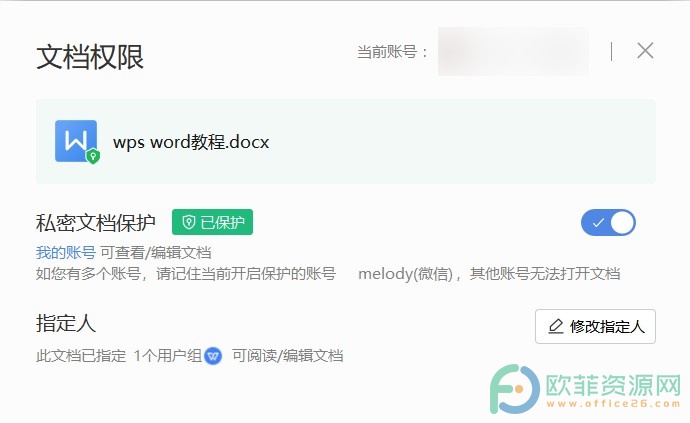Image resolution: width=690 pixels, height=423 pixels.
Task: Close the 文档权限 dialog
Action: (x=645, y=51)
